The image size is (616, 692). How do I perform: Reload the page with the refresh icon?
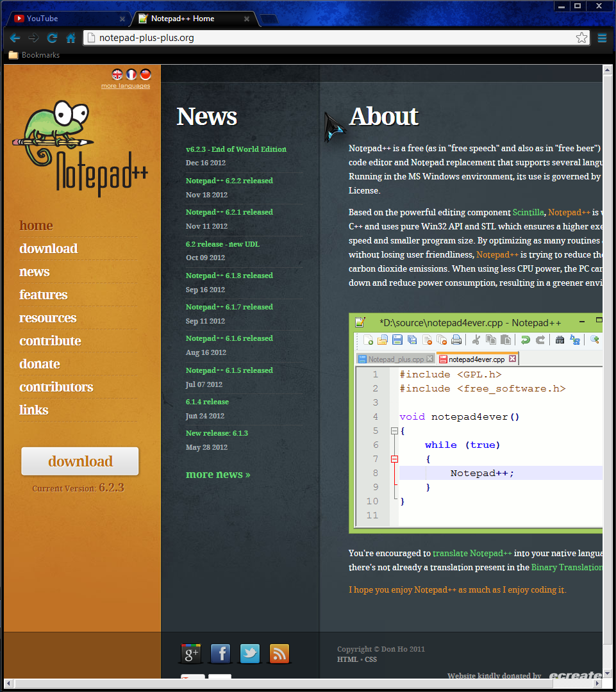pos(52,38)
